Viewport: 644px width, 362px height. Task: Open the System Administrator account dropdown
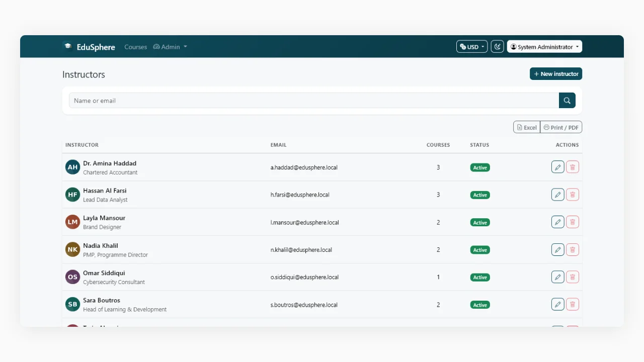(x=544, y=47)
